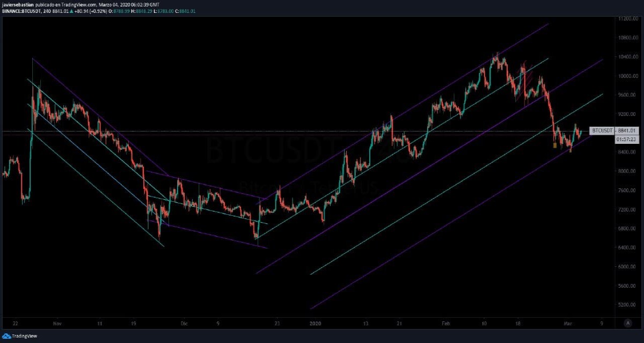Click the 7600.00 price axis label
The width and height of the screenshot is (644, 343).
click(x=627, y=191)
